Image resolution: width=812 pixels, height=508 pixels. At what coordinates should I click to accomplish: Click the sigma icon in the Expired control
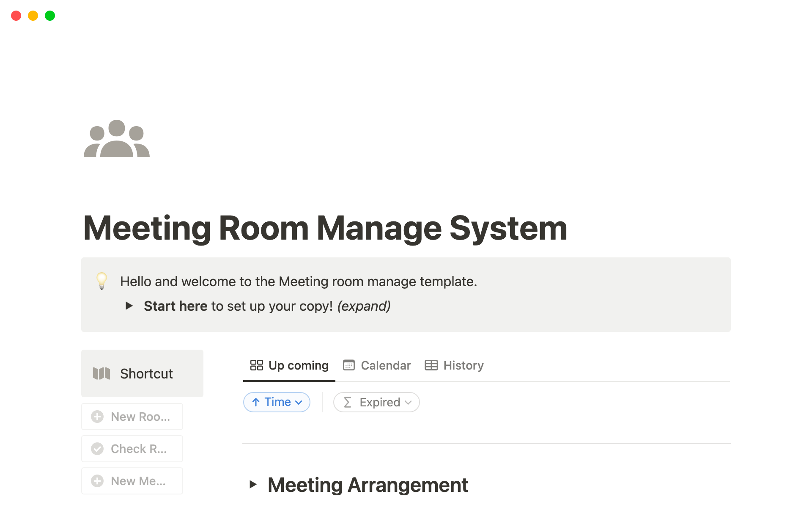coord(347,402)
